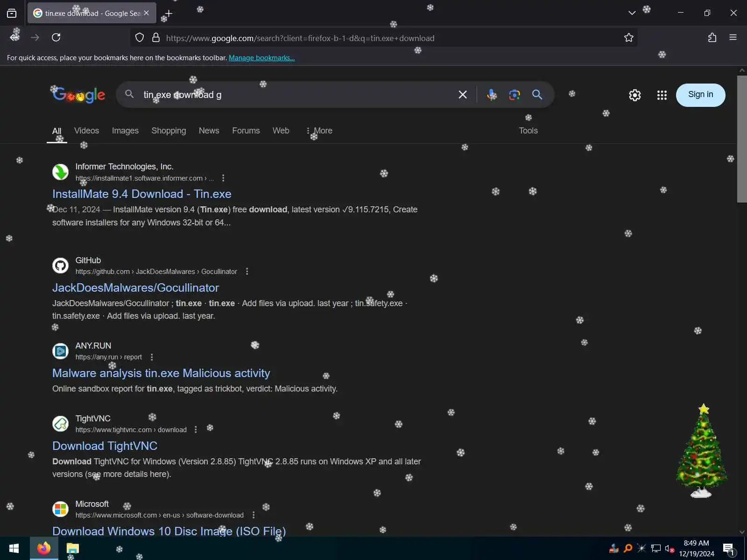Open a new browser tab
This screenshot has width=747, height=560.
pyautogui.click(x=169, y=14)
